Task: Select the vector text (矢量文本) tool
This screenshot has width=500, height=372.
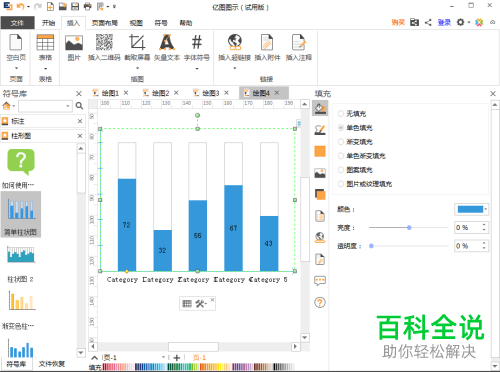Action: point(167,48)
